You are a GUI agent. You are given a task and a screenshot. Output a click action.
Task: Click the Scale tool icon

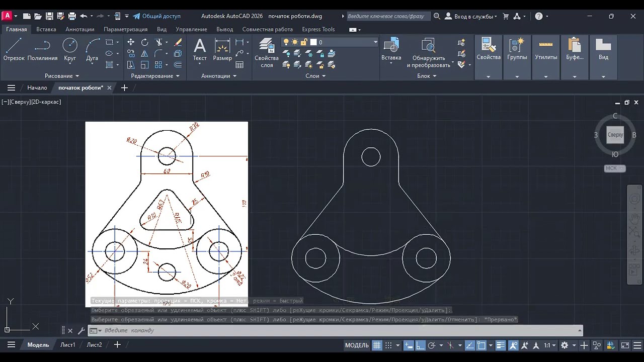point(145,65)
